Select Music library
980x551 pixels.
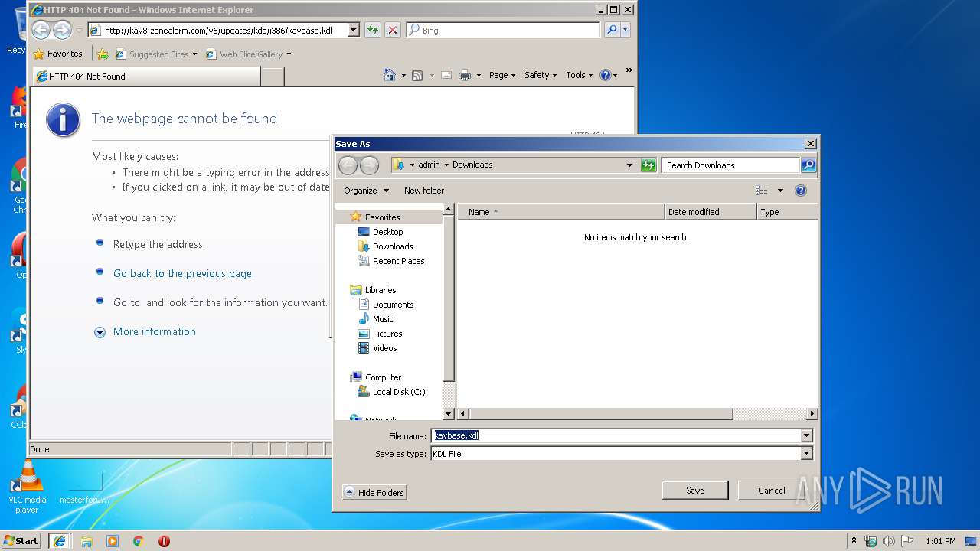pos(383,319)
